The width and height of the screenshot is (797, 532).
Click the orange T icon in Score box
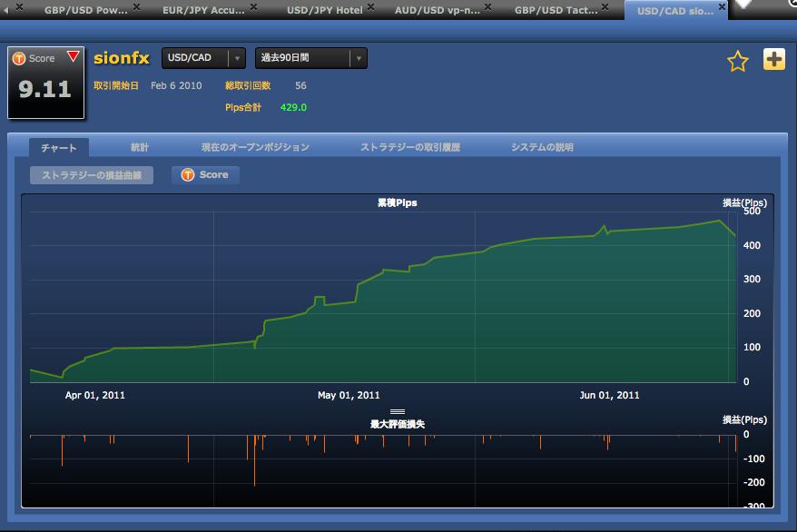pyautogui.click(x=19, y=58)
